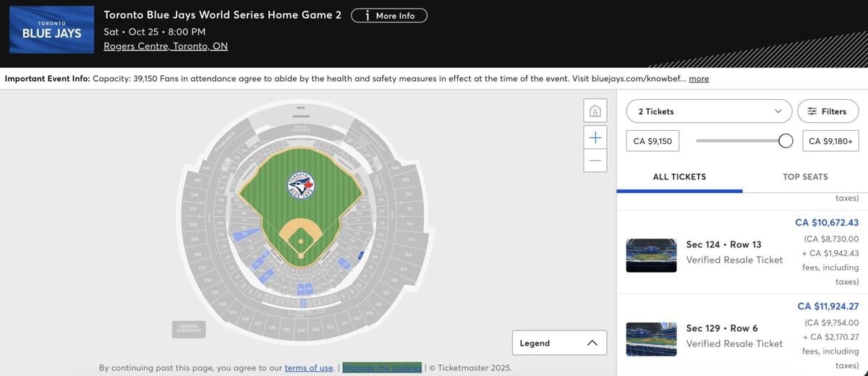Select the All Tickets tab
Viewport: 868px width, 376px height.
(x=679, y=176)
